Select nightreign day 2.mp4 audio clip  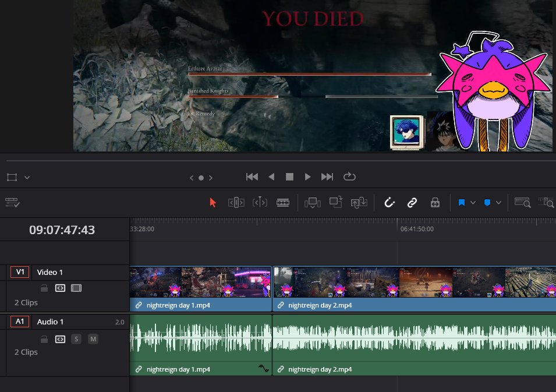click(414, 345)
